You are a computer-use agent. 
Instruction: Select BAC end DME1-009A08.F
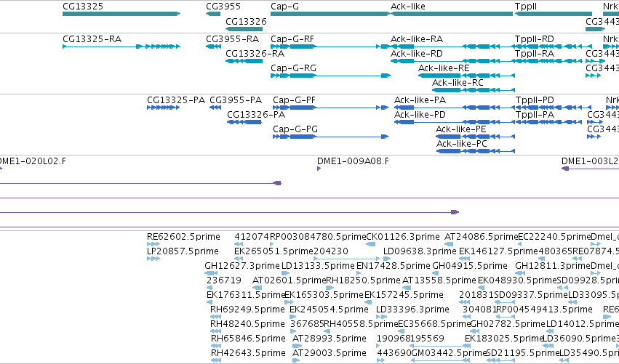(353, 161)
